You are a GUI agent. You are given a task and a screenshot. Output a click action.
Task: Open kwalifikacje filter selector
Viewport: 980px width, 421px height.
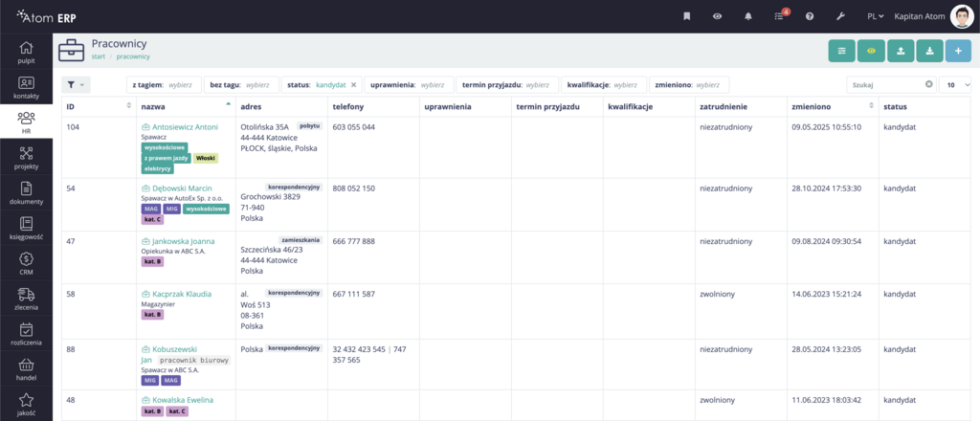[x=603, y=84]
